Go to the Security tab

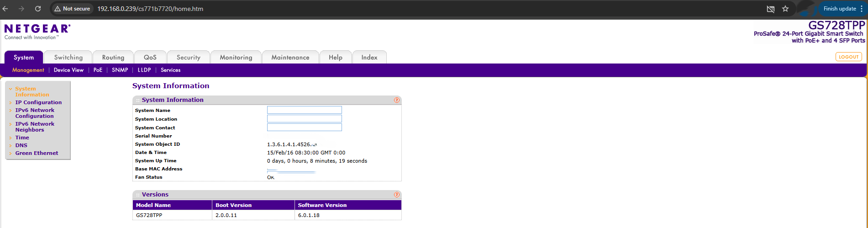tap(188, 58)
